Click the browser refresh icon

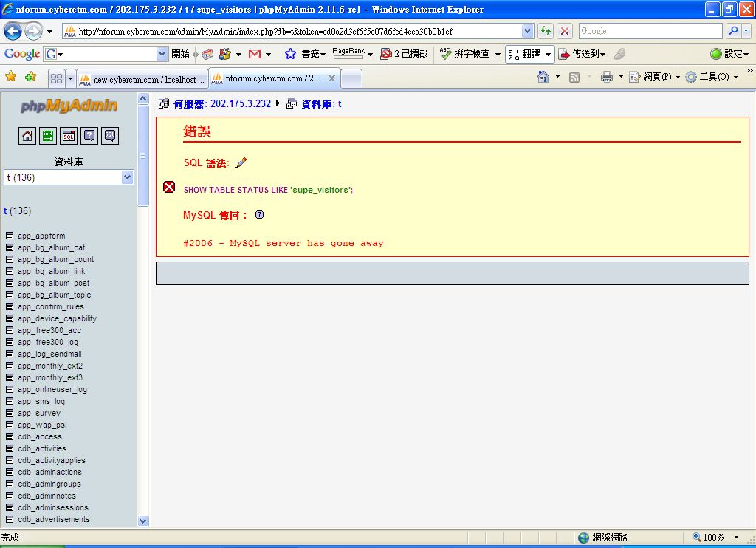[x=546, y=31]
